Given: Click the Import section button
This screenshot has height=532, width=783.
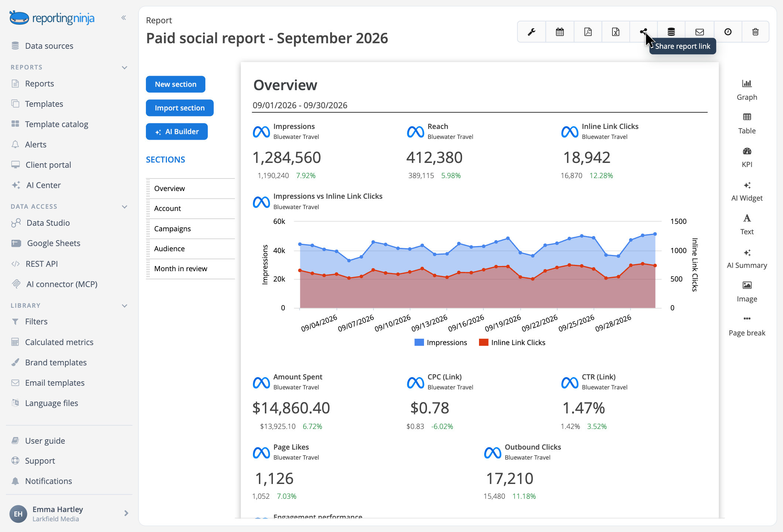Looking at the screenshot, I should (179, 108).
